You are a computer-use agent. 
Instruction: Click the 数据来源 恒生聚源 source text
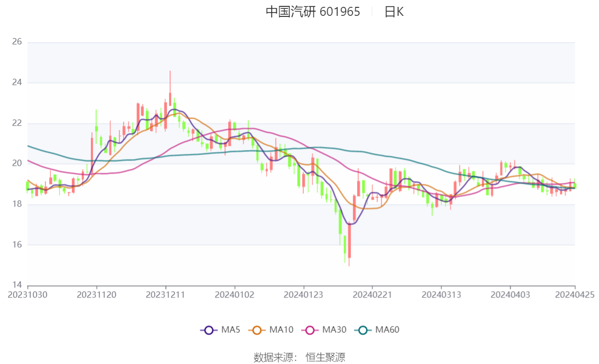pos(299,358)
